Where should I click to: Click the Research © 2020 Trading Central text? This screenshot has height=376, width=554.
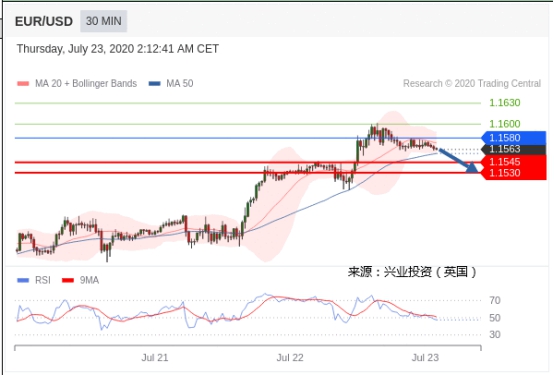[x=472, y=83]
